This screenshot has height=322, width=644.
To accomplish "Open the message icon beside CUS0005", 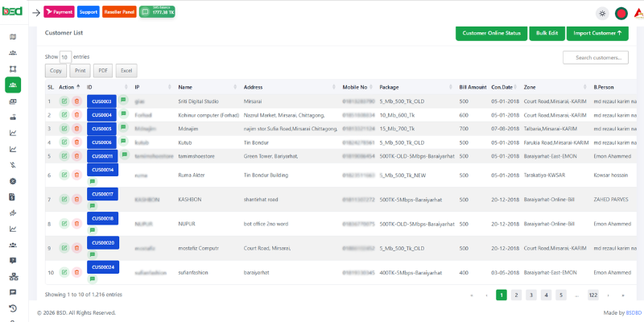I will pyautogui.click(x=124, y=127).
